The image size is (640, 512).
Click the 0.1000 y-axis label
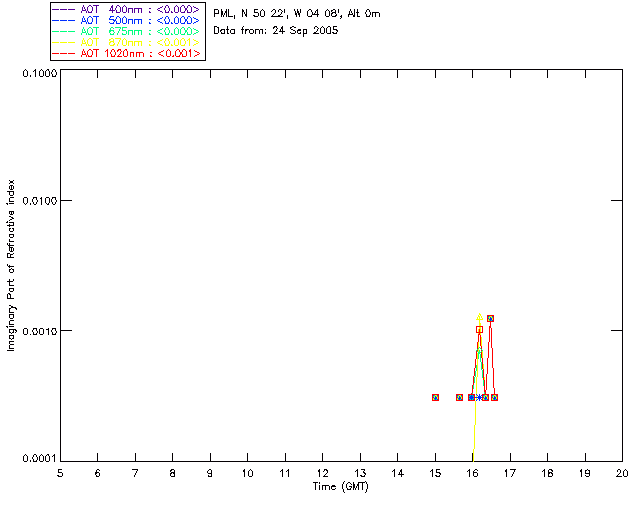[39, 73]
